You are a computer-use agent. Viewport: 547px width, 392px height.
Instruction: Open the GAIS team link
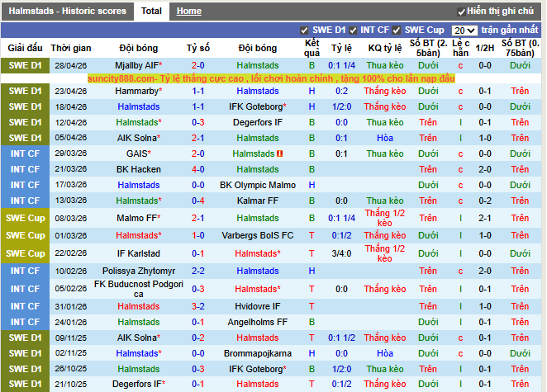pos(139,153)
